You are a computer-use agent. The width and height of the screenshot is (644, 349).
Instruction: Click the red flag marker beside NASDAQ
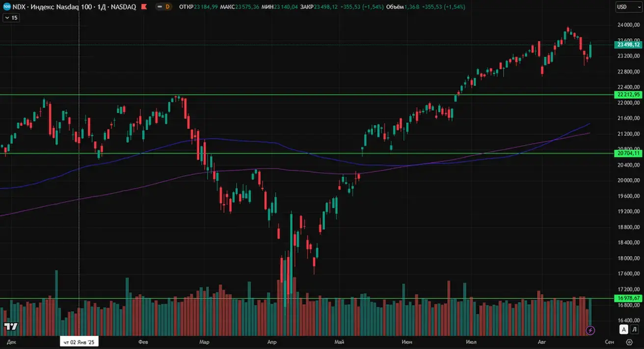pos(143,7)
